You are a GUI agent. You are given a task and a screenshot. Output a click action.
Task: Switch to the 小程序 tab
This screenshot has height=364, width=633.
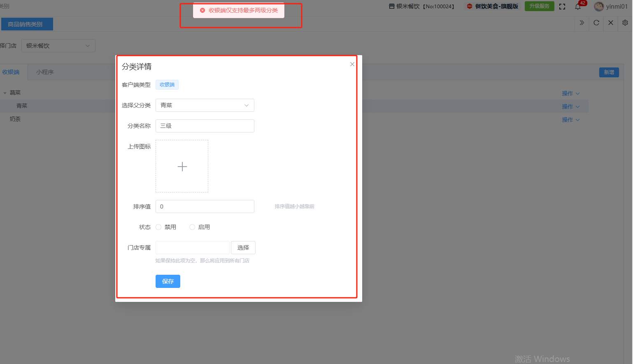coord(44,72)
